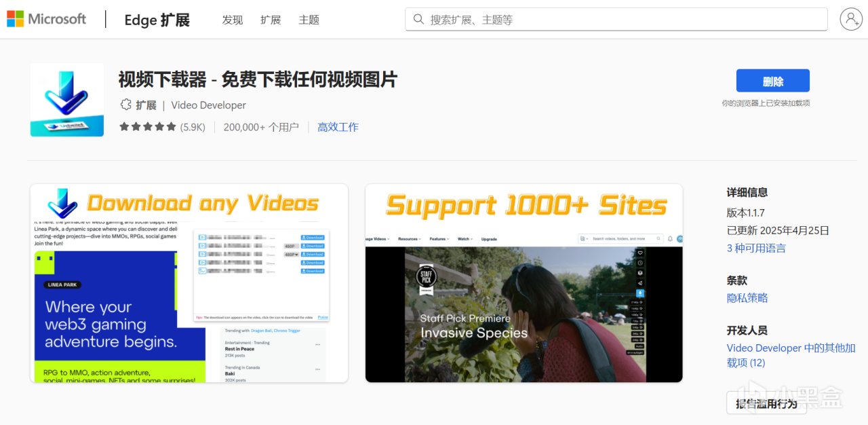Open the 隐私策略 link
Screen dimensions: 868x425
(x=747, y=298)
